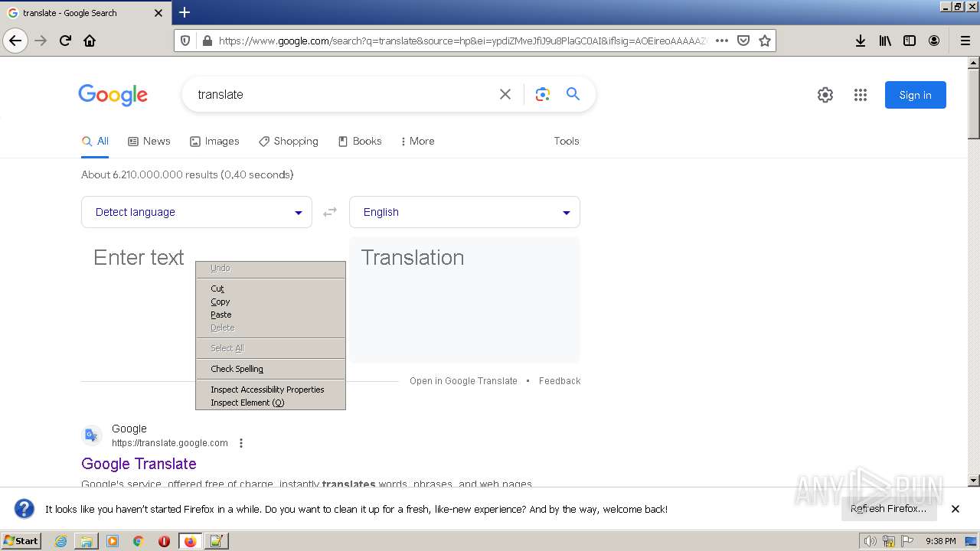980x551 pixels.
Task: Click the Refresh Firefox… button
Action: (x=889, y=509)
